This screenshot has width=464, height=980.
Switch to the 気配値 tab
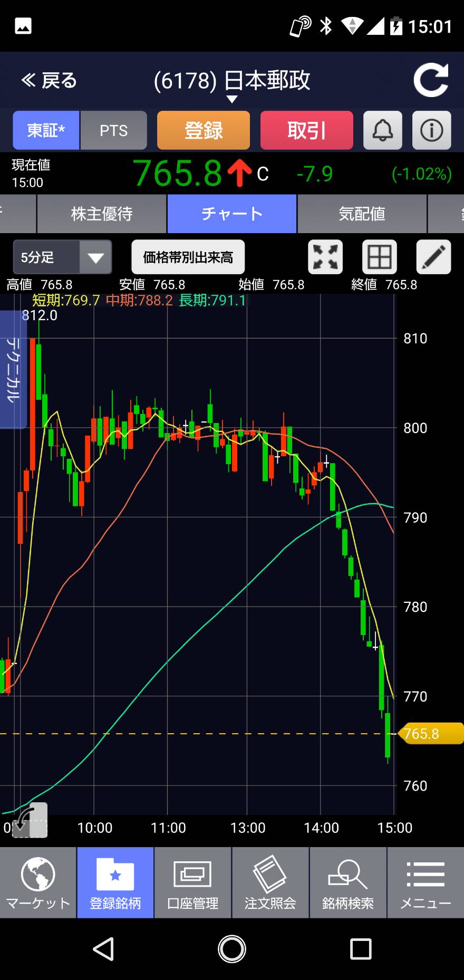362,214
